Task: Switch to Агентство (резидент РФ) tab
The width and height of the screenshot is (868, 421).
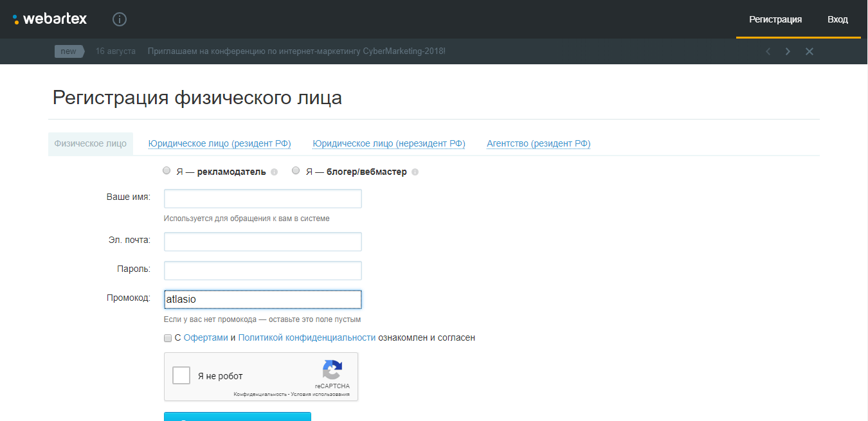Action: click(x=538, y=144)
